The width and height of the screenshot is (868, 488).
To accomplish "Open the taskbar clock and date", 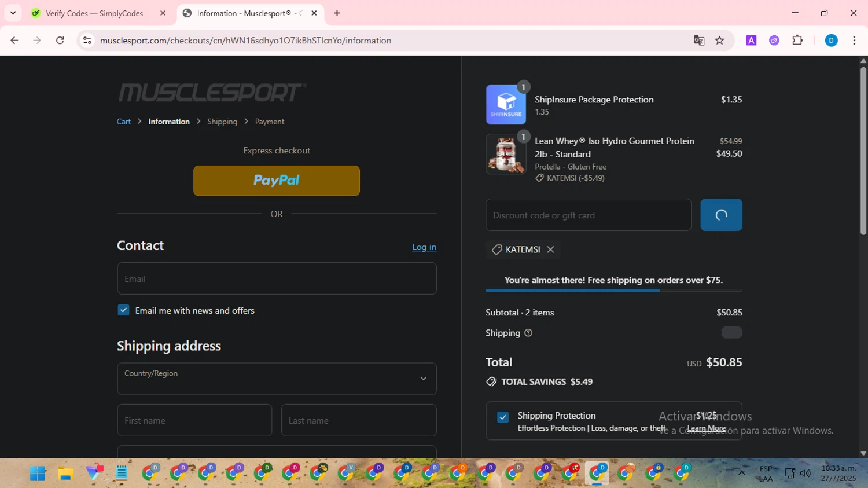I will click(838, 473).
